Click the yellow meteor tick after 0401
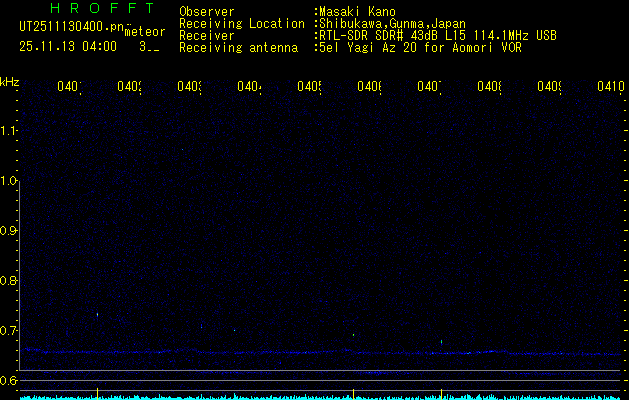The width and height of the screenshot is (629, 400). pyautogui.click(x=97, y=393)
